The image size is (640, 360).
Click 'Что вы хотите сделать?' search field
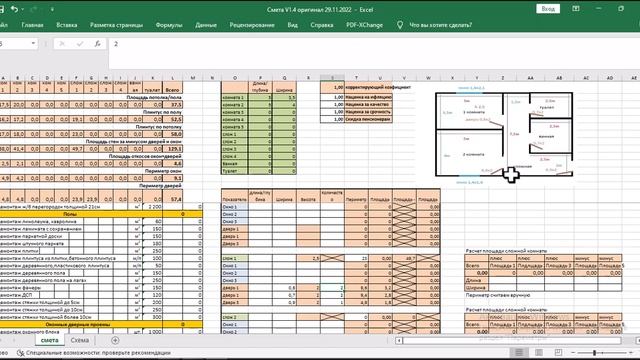click(440, 25)
